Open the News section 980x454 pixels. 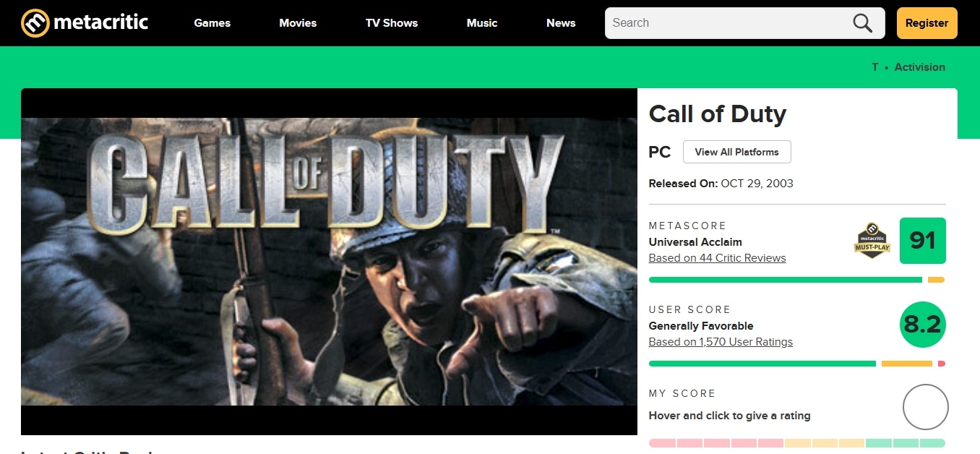(x=560, y=22)
